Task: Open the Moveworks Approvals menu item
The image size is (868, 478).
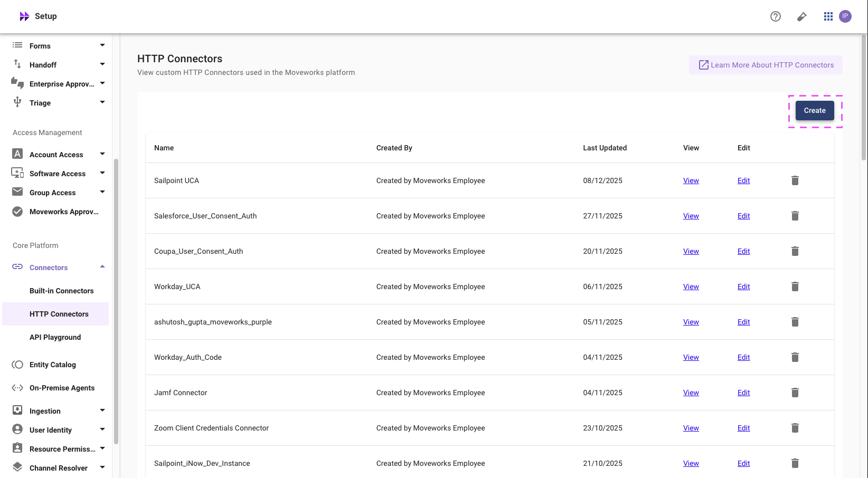Action: point(64,212)
